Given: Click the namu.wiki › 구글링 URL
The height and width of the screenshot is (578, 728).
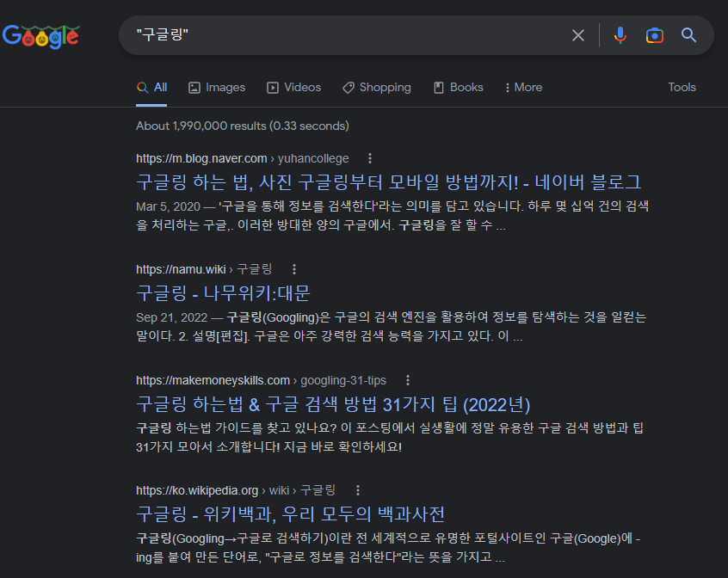Looking at the screenshot, I should pyautogui.click(x=204, y=269).
